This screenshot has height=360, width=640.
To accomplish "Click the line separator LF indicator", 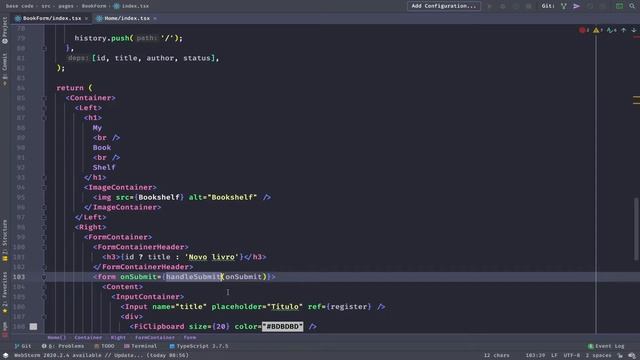I will coord(554,356).
